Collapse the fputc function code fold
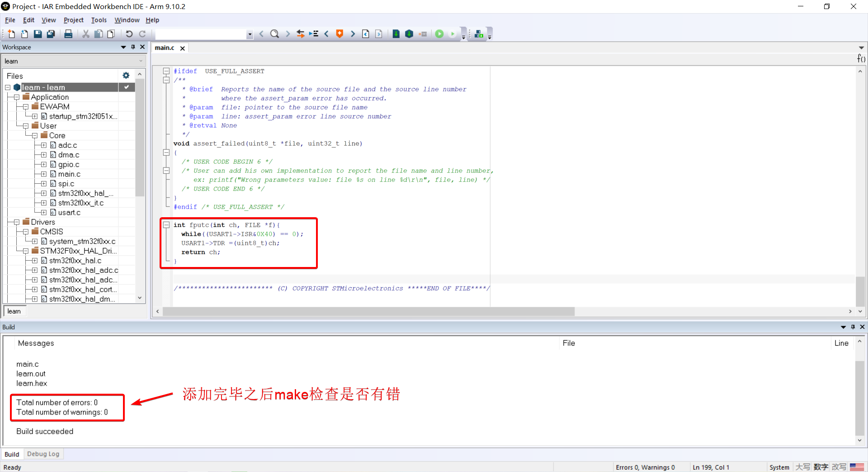 166,225
